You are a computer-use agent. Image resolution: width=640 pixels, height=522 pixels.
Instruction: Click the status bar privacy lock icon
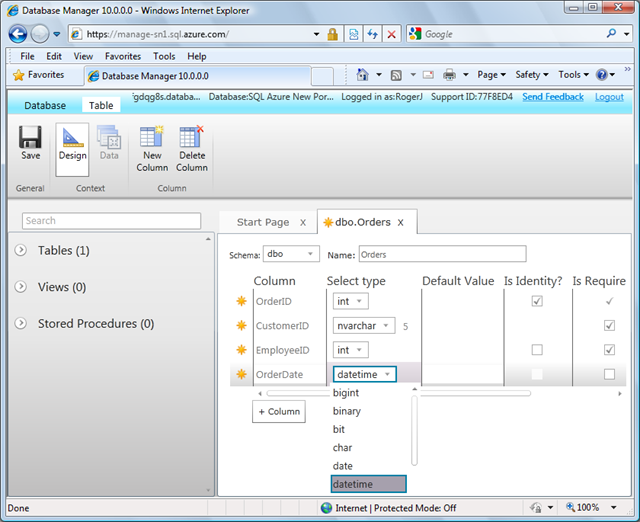pos(536,508)
